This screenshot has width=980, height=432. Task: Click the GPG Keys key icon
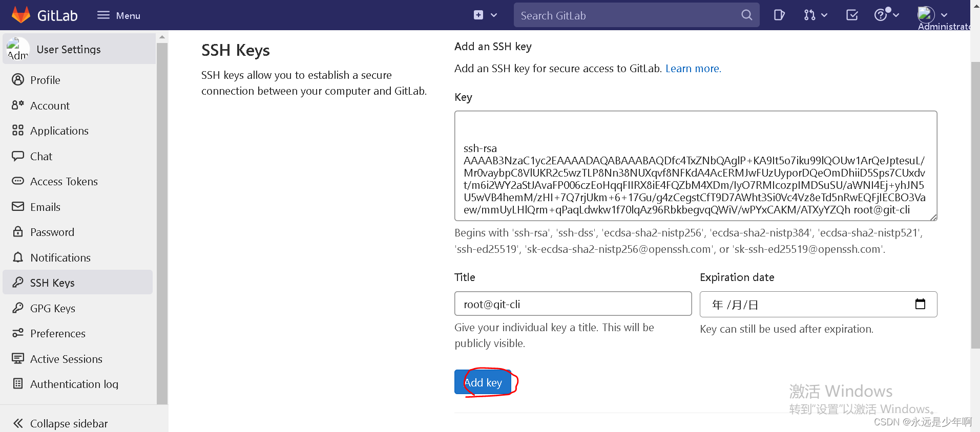[18, 308]
